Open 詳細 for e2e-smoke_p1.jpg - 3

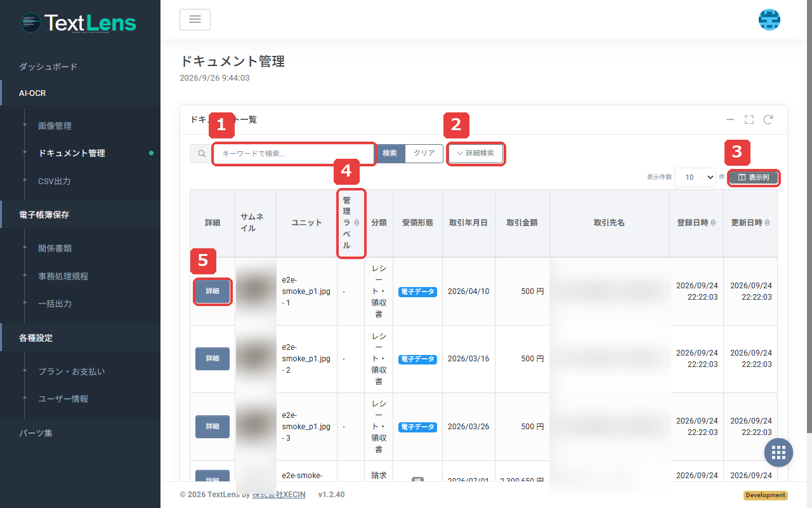pyautogui.click(x=213, y=427)
